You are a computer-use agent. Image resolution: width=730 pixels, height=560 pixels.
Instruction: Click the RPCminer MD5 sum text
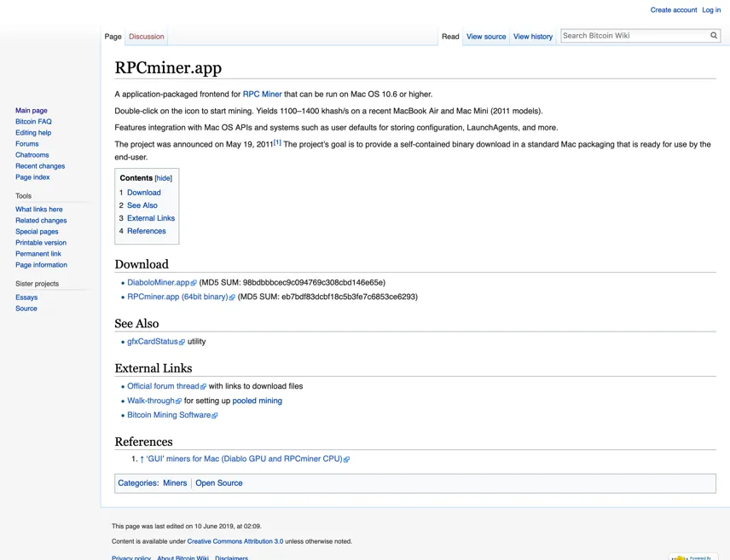[x=327, y=297]
